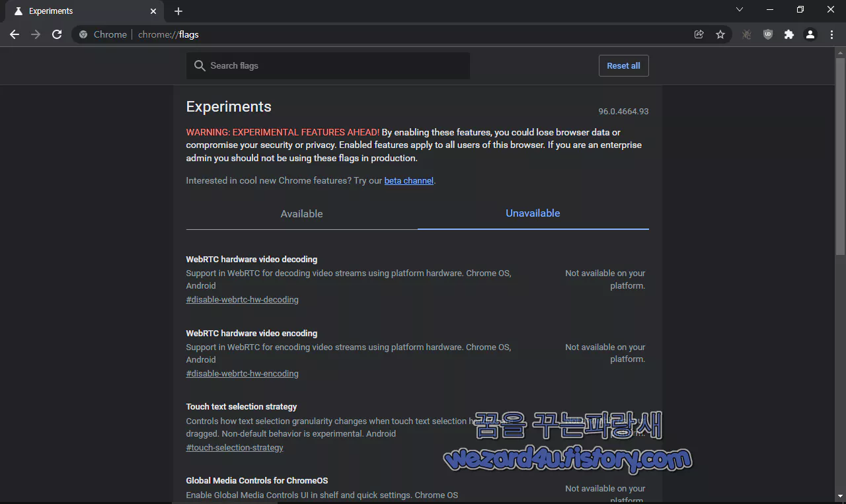This screenshot has height=504, width=846.
Task: Open the Extensions puzzle-piece menu
Action: [789, 34]
